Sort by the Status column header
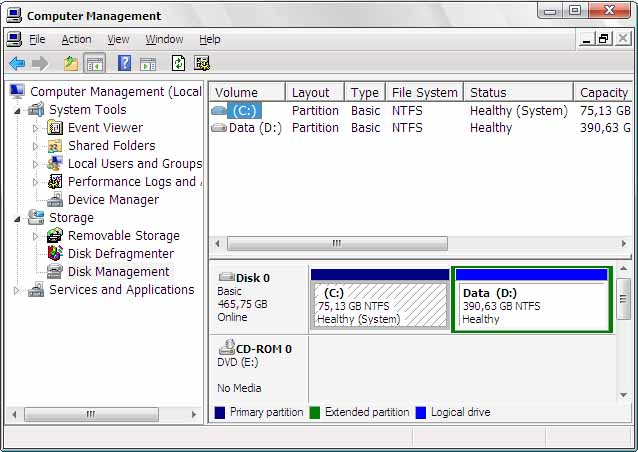Image resolution: width=638 pixels, height=452 pixels. click(519, 92)
